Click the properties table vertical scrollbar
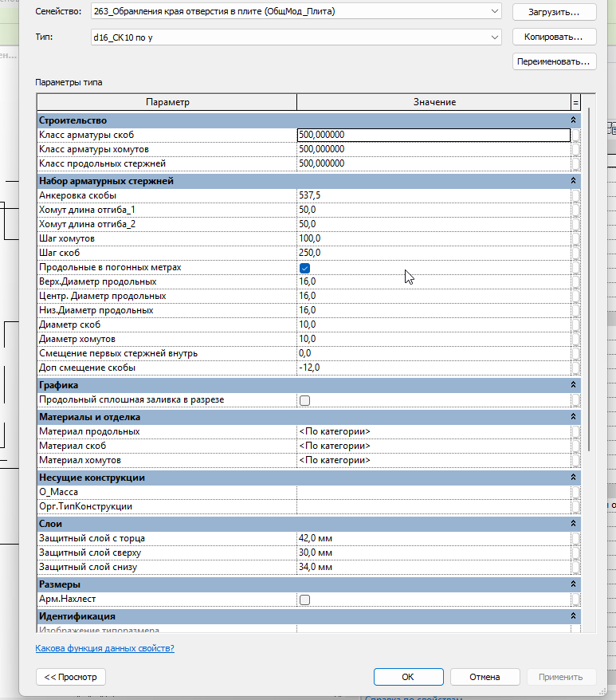The height and width of the screenshot is (700, 616). click(x=589, y=279)
